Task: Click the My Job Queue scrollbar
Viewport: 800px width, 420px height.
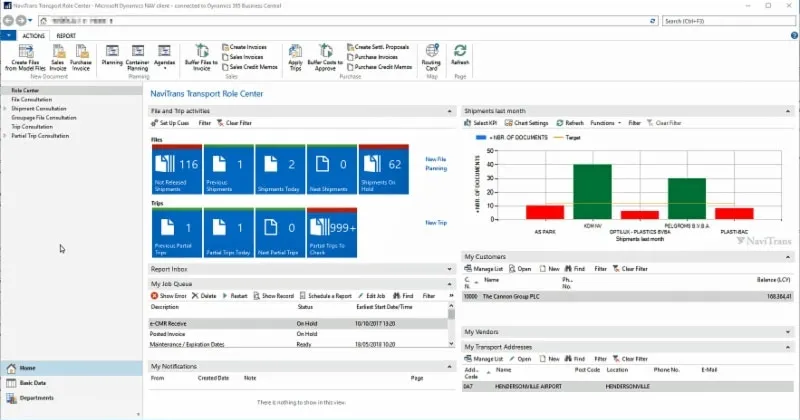Action: 451,325
